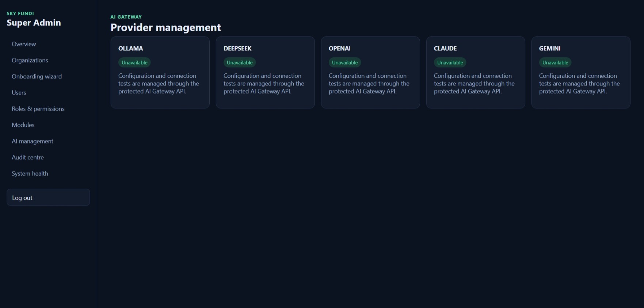Click the Unavailable badge on OLLAMA card

[134, 62]
